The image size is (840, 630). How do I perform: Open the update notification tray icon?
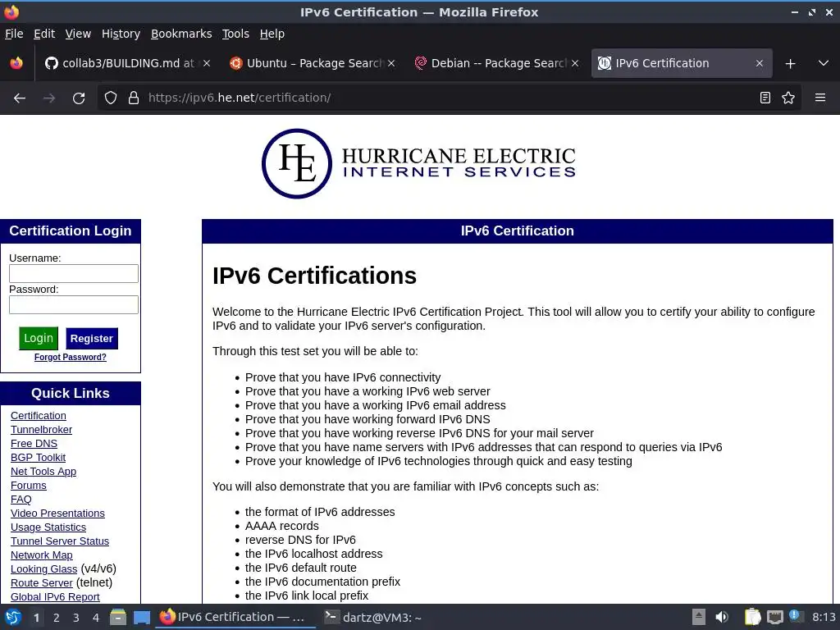click(x=796, y=617)
